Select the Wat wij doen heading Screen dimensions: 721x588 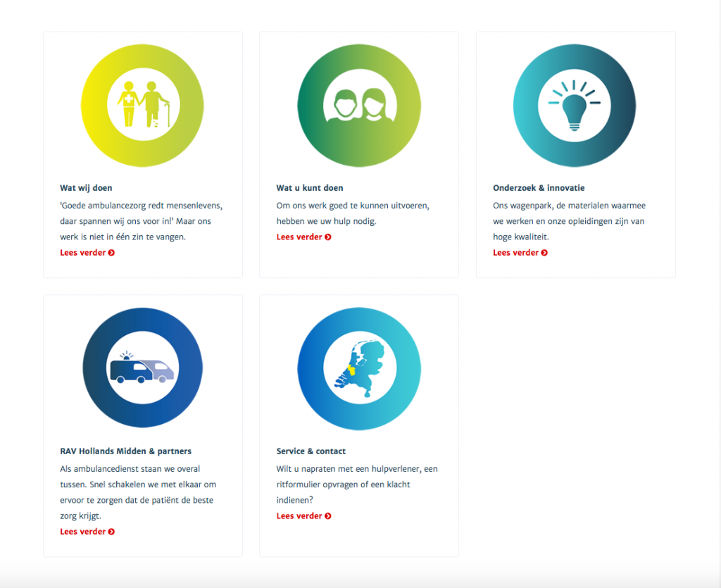coord(86,188)
